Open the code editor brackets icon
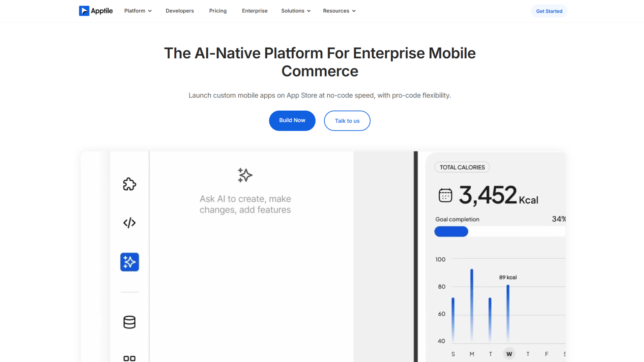 click(x=129, y=223)
